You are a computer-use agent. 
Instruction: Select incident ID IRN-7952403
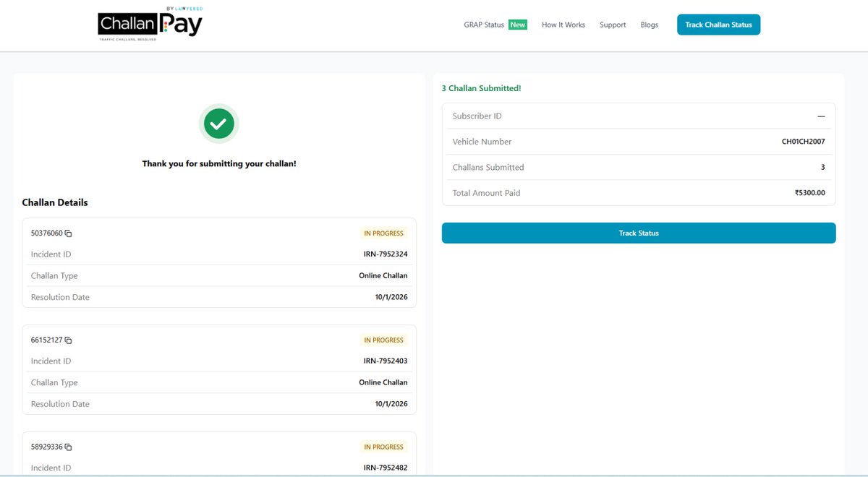tap(386, 361)
